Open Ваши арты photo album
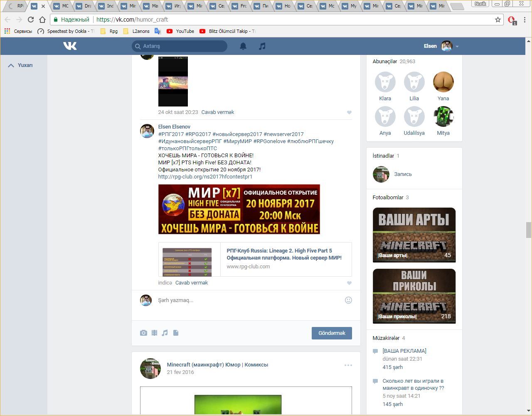Viewport: 532px width, 416px height. click(414, 235)
